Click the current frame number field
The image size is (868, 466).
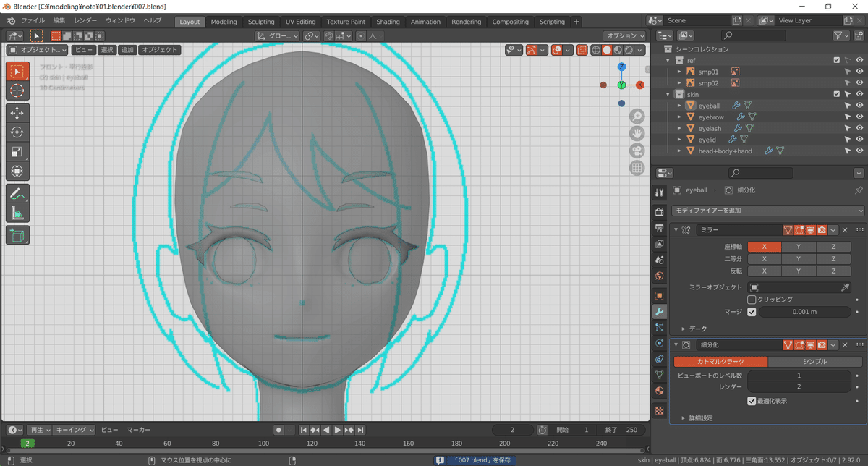click(x=512, y=430)
